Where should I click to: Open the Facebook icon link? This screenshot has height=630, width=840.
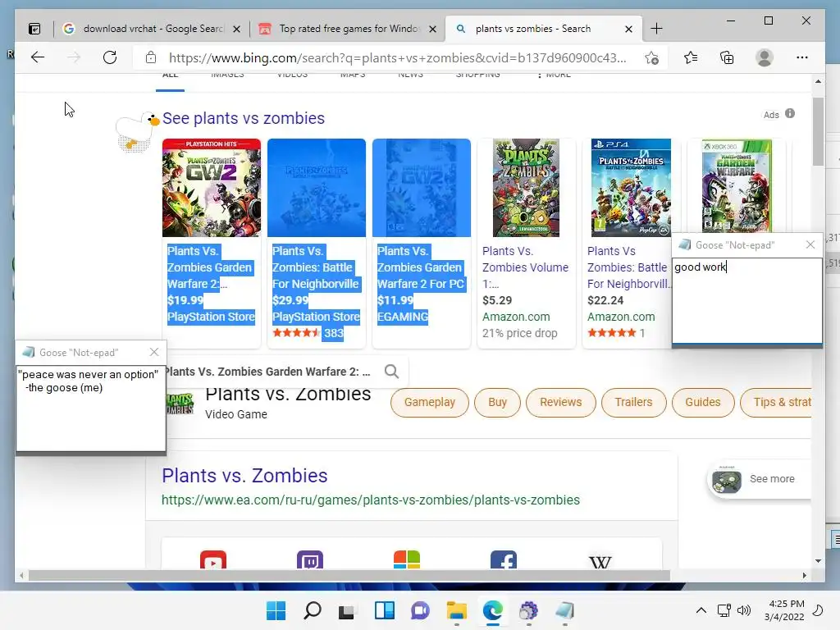(504, 559)
